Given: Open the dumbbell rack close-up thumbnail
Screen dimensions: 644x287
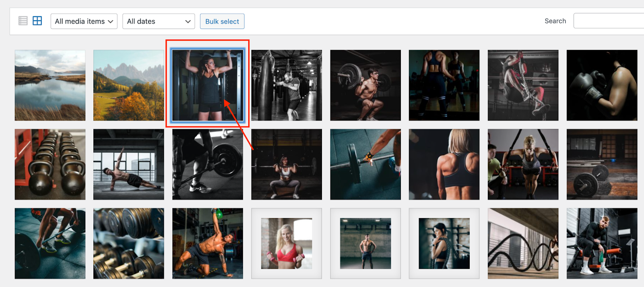Looking at the screenshot, I should [x=129, y=243].
